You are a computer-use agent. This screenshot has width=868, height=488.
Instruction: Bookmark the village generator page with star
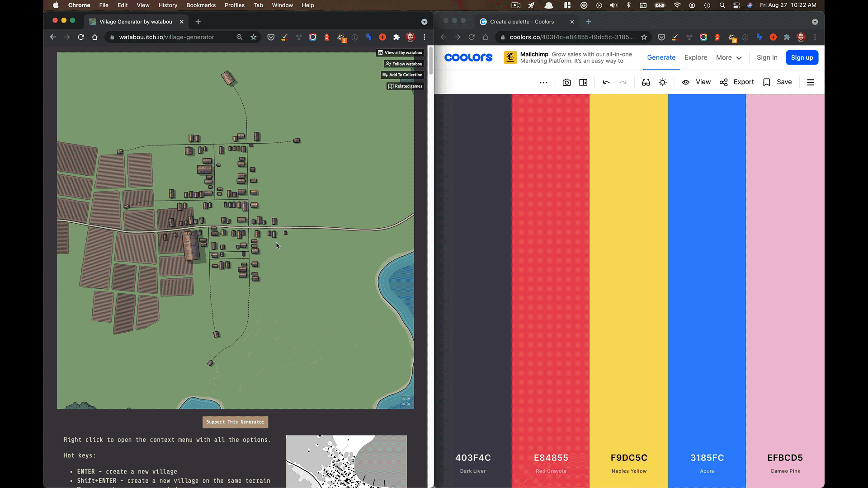(x=254, y=37)
